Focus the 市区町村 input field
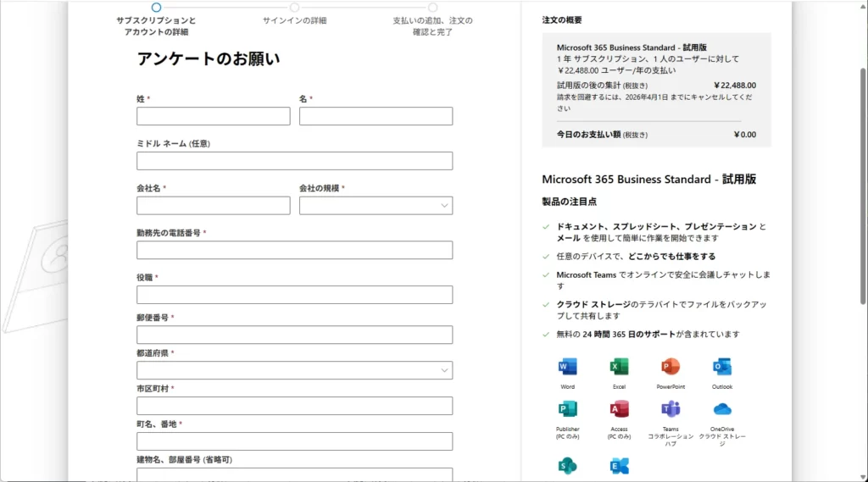The image size is (868, 482). 294,406
